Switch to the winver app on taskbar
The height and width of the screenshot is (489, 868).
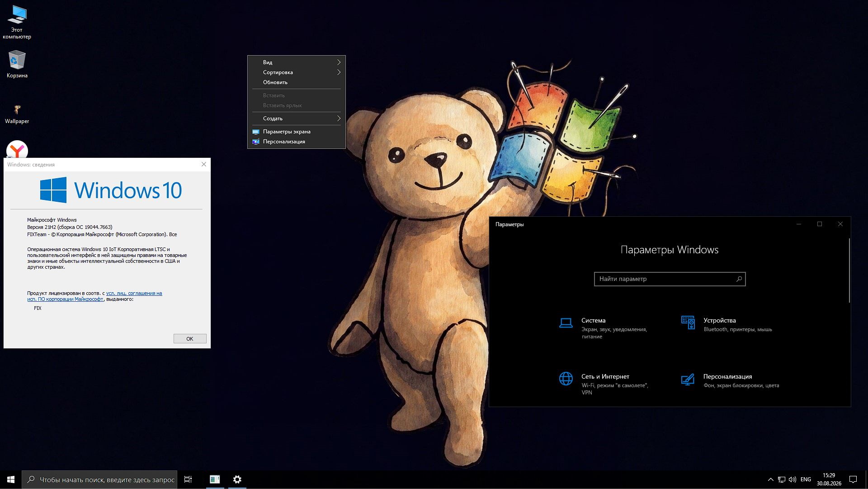click(215, 480)
